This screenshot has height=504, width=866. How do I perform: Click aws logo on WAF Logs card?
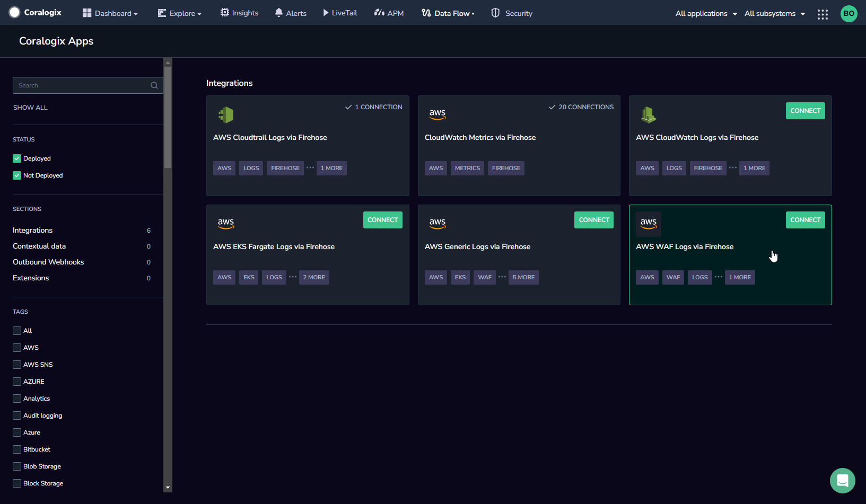coord(649,223)
